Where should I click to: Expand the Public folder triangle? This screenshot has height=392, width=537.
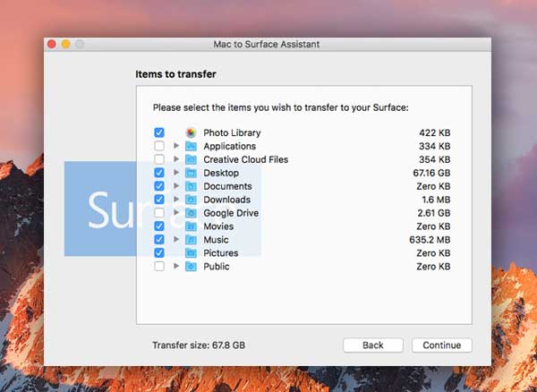point(176,266)
